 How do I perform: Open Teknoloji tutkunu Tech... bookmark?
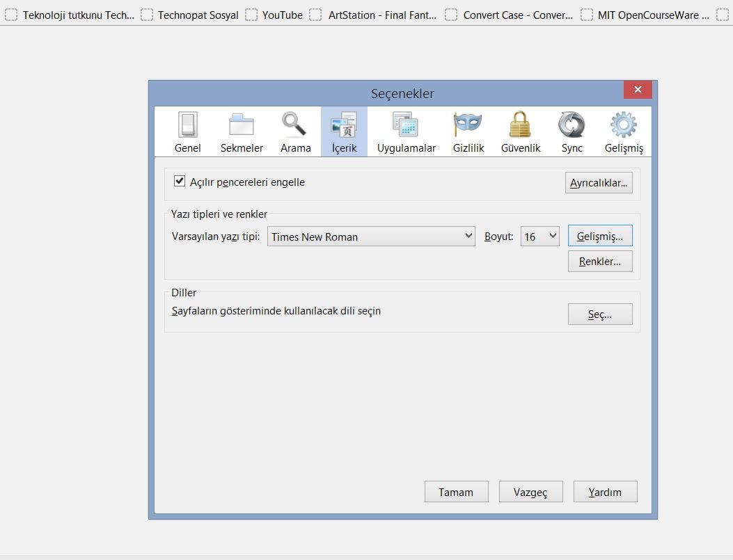pos(70,15)
